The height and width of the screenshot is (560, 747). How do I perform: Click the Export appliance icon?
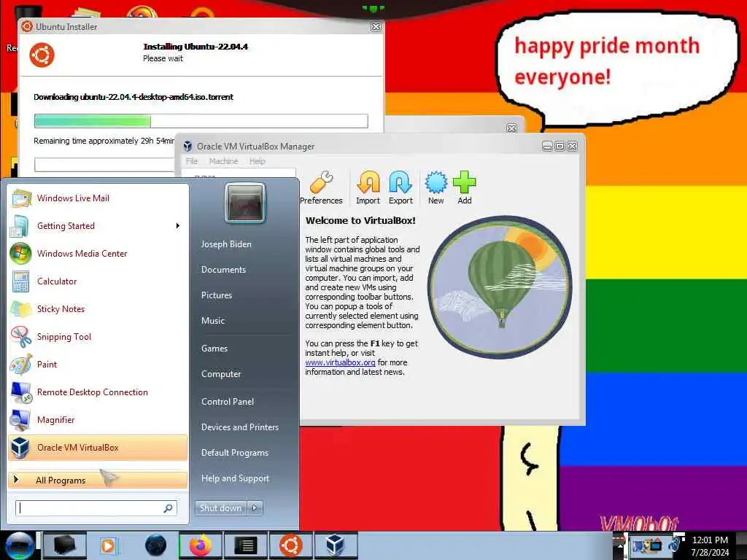[x=400, y=187]
